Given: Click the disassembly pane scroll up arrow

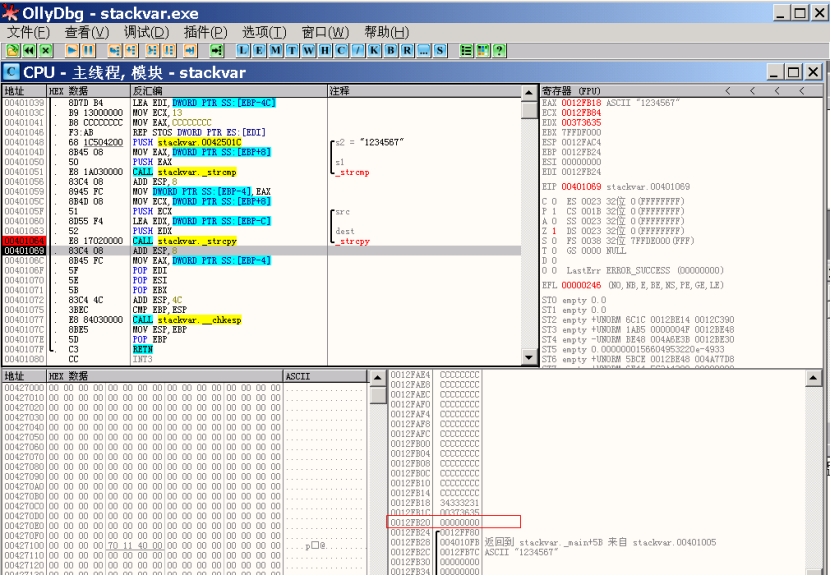Looking at the screenshot, I should click(529, 91).
